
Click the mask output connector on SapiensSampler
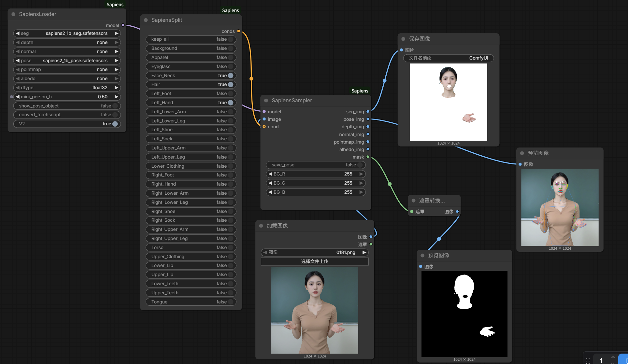click(x=368, y=157)
